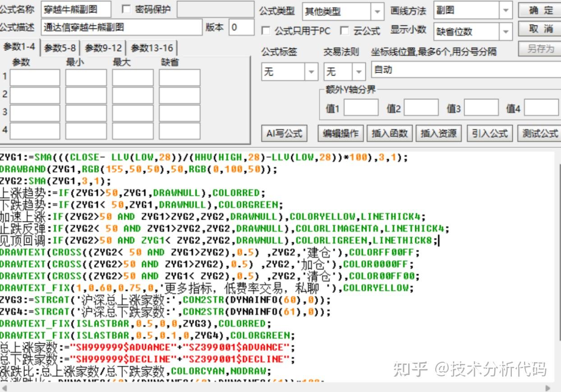
Task: Click the 插入函数 button
Action: point(390,134)
